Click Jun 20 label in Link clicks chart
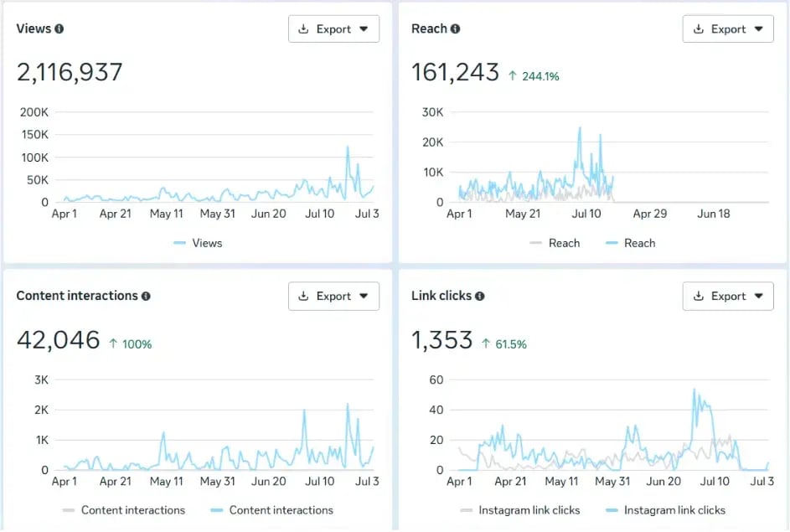The height and width of the screenshot is (532, 790). (x=663, y=481)
